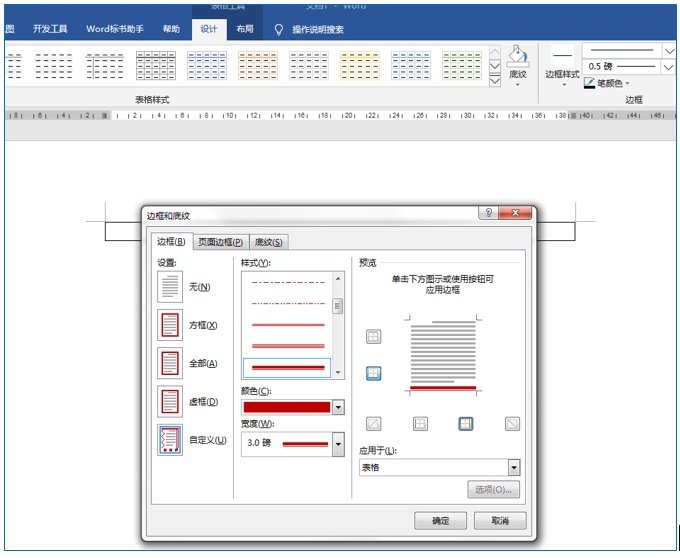The image size is (680, 558).
Task: Click the style list scrollbar thumb
Action: [338, 306]
